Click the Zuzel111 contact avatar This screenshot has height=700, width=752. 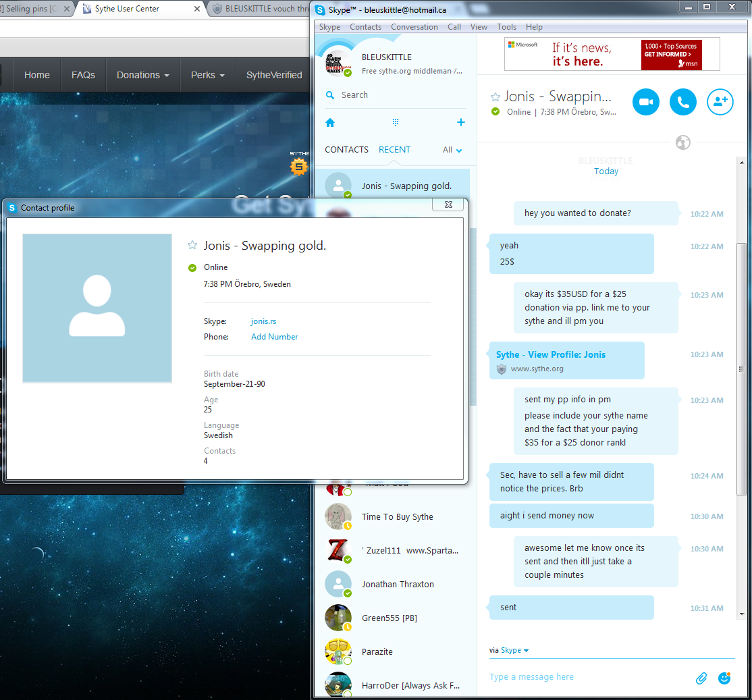click(338, 550)
